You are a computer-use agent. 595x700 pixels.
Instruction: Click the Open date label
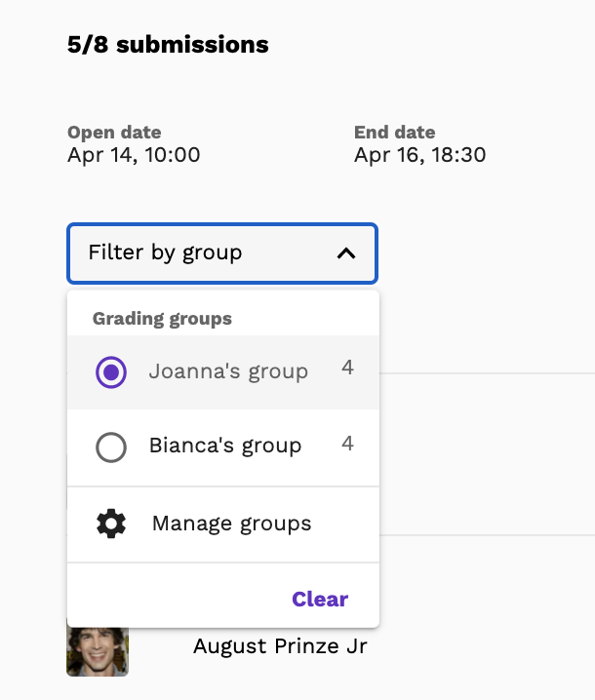tap(114, 133)
